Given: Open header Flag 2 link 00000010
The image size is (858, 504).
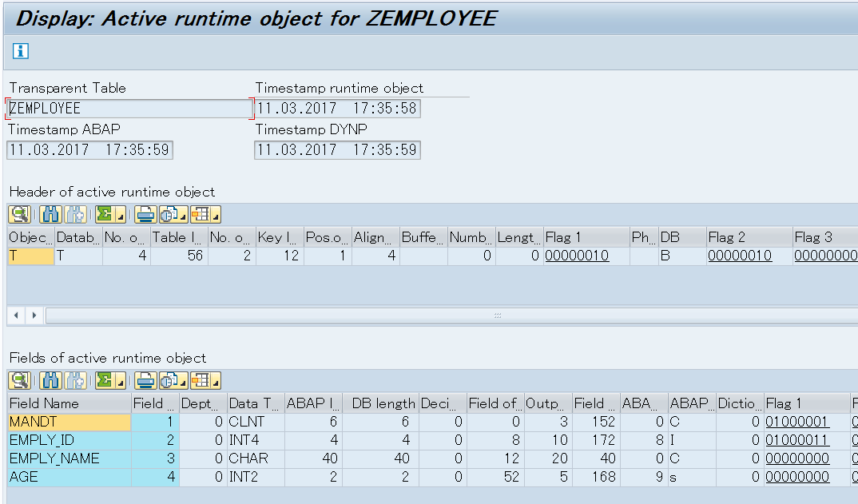Looking at the screenshot, I should click(740, 256).
